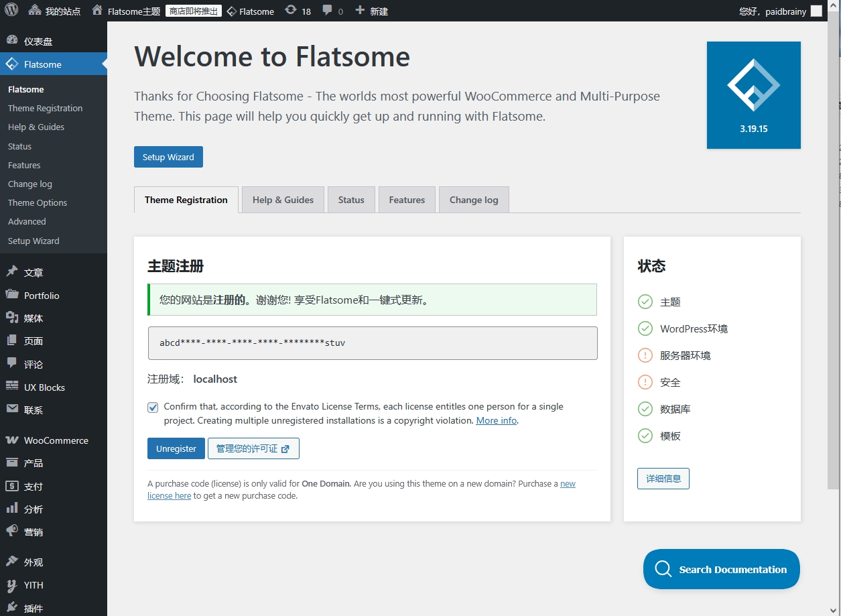Image resolution: width=841 pixels, height=616 pixels.
Task: Click the 模板 status check icon
Action: pyautogui.click(x=645, y=436)
